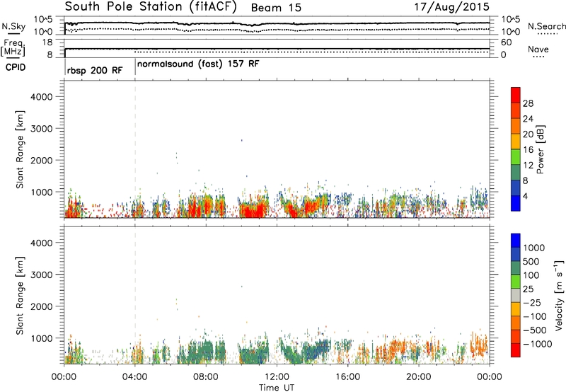Click the '08:00' time tick label
566x392 pixels.
point(206,377)
